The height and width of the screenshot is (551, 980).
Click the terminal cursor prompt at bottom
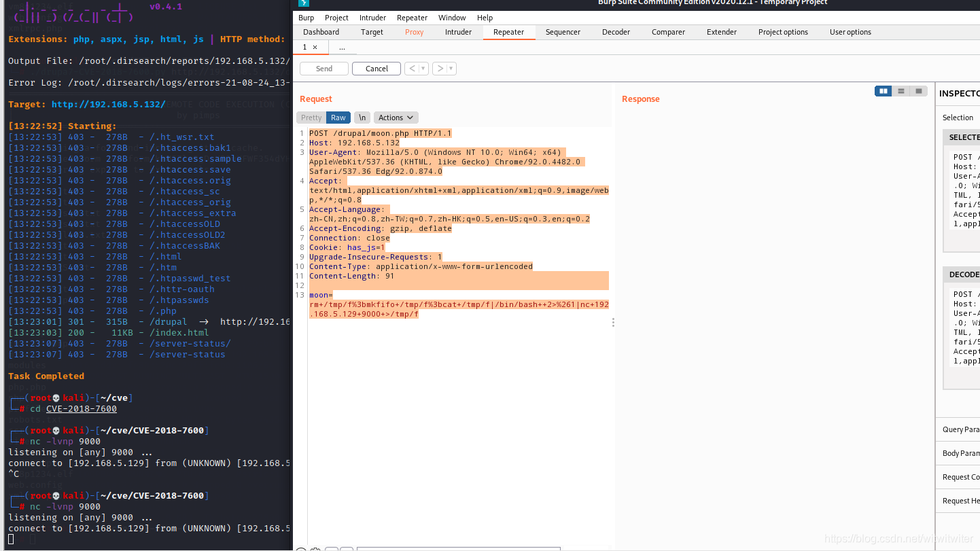12,539
